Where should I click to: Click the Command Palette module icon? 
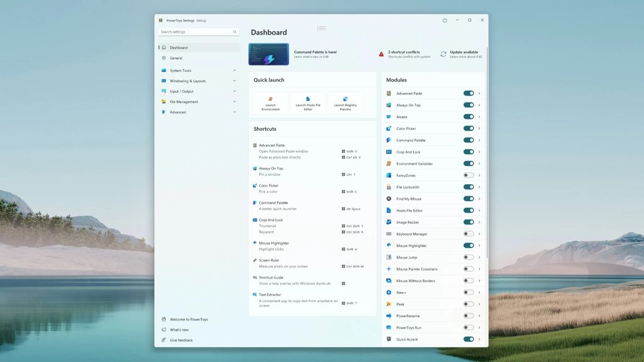pos(389,140)
